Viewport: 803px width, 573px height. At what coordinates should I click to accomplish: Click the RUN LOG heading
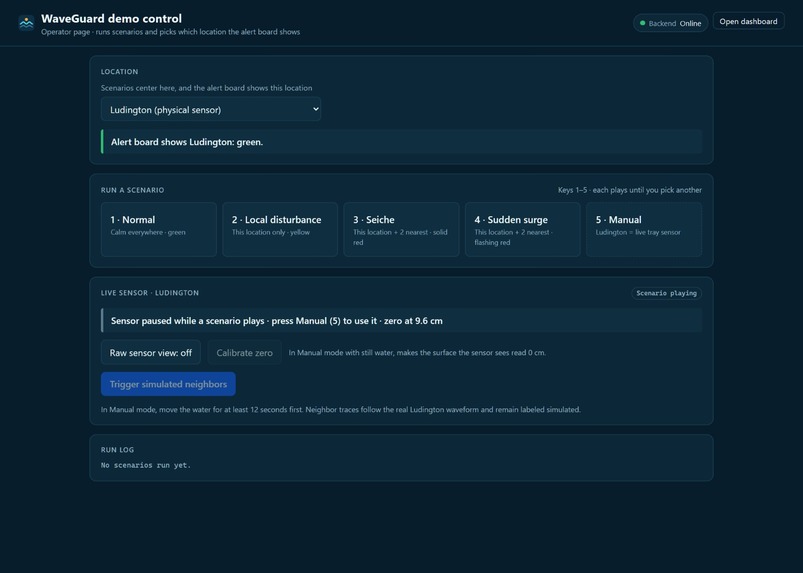tap(117, 450)
